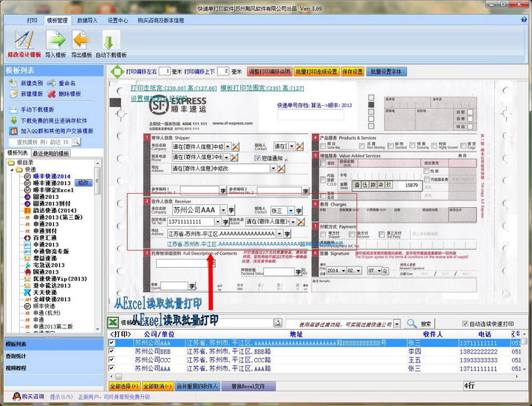The image size is (532, 406).
Task: Open the receiver contact 张三 dropdown
Action: click(291, 211)
